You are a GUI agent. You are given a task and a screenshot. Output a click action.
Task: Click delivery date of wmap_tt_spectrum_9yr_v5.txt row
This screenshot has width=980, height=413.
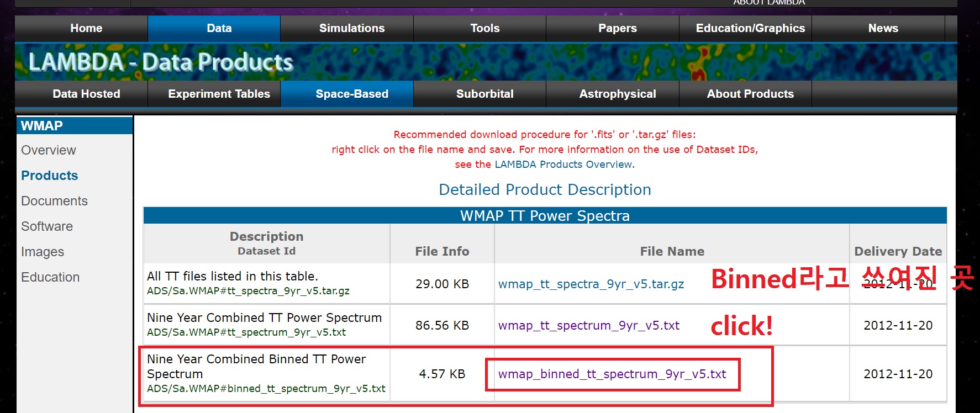[x=898, y=325]
